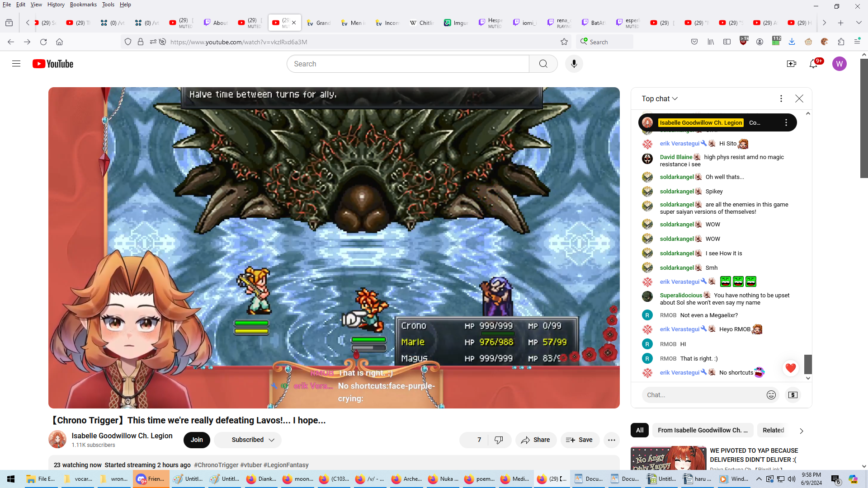Viewport: 868px width, 488px height.
Task: Open the account avatar menu
Action: pos(839,64)
